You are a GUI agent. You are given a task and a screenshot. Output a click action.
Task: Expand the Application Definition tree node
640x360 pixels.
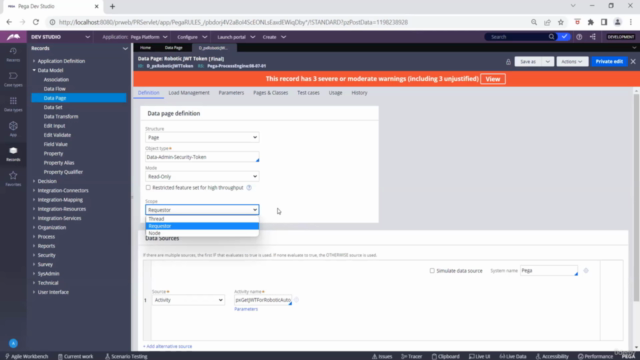click(34, 61)
